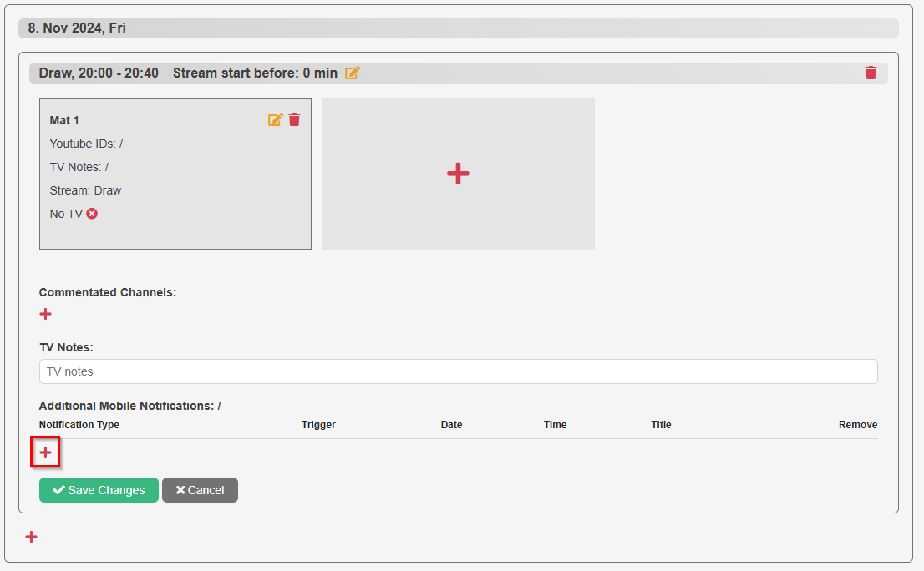The height and width of the screenshot is (571, 924).
Task: Remove Mat 1 using its trash icon
Action: coord(294,120)
